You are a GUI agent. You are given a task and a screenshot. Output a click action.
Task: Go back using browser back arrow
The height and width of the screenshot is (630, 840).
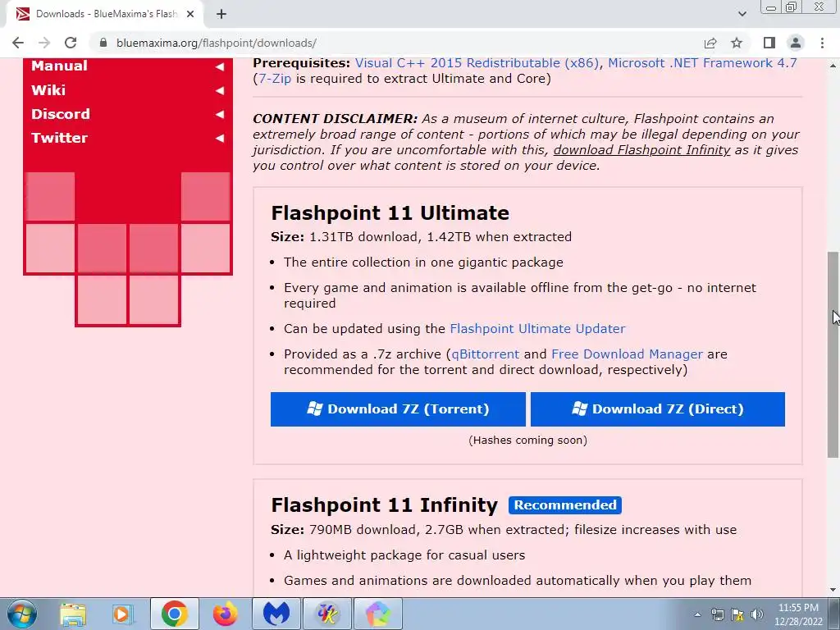[x=18, y=43]
